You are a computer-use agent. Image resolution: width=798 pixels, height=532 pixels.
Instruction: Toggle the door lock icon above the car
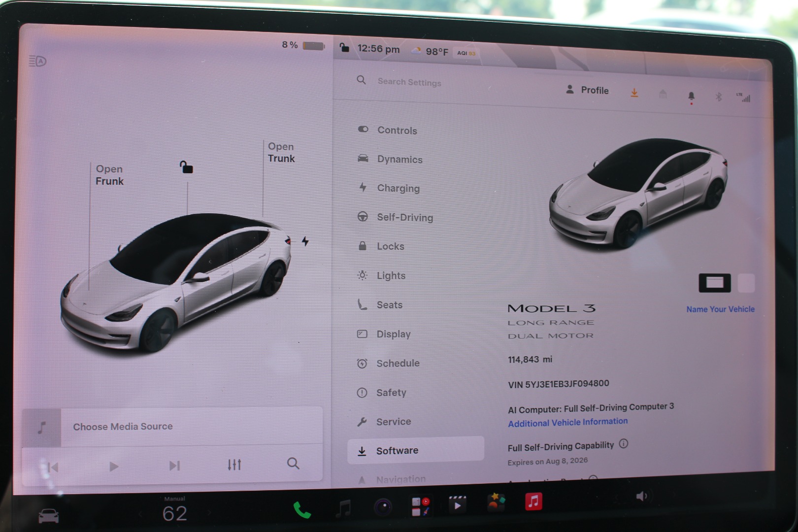(x=186, y=167)
